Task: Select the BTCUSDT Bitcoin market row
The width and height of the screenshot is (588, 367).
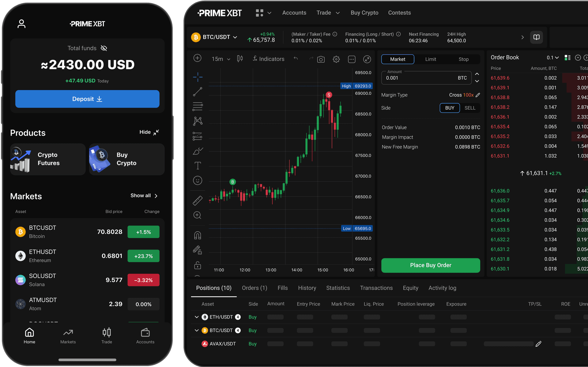Action: (87, 232)
